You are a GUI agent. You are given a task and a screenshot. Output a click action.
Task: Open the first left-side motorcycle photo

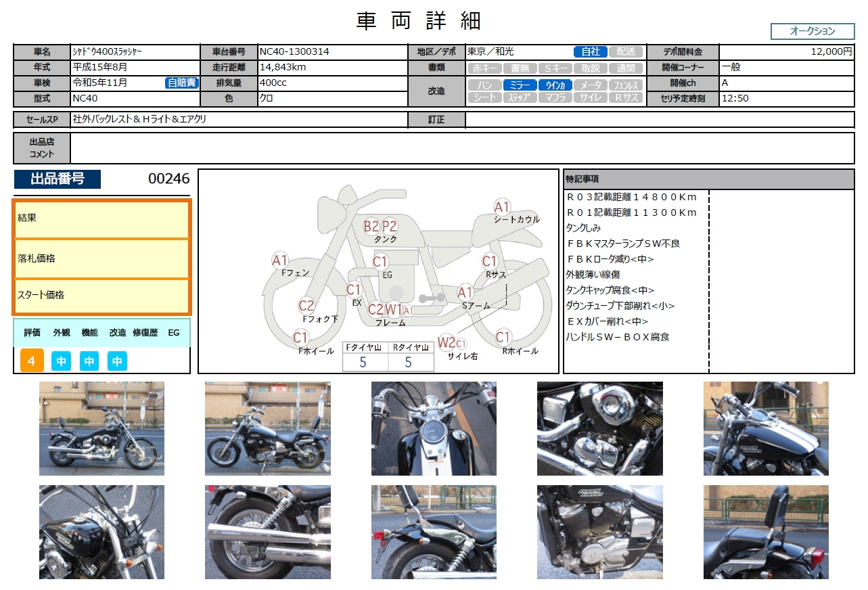pyautogui.click(x=101, y=428)
